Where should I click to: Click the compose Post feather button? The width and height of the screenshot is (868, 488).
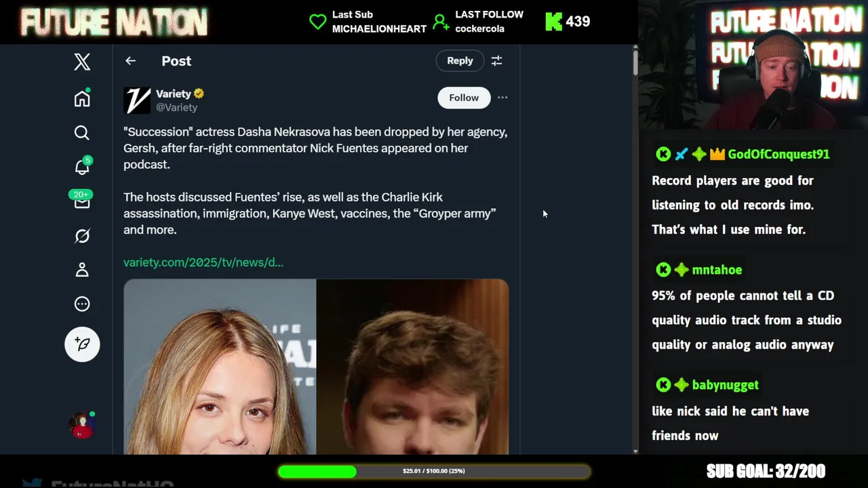[82, 344]
